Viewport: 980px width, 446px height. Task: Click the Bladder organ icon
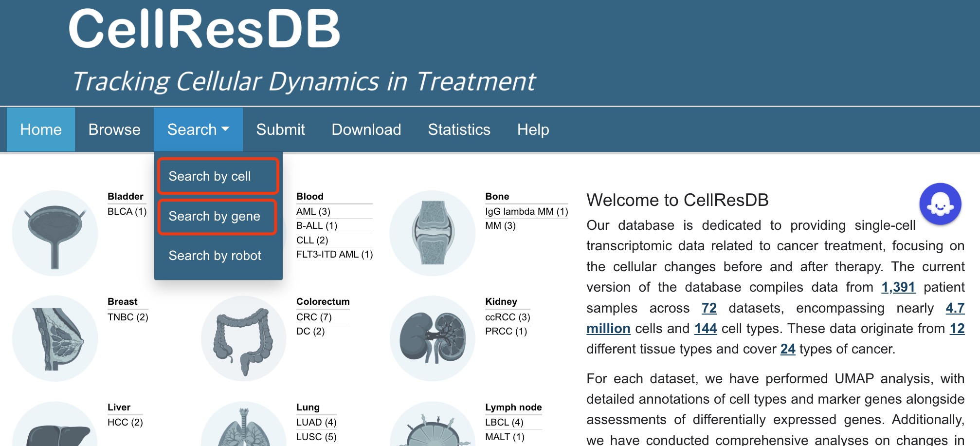pyautogui.click(x=55, y=233)
